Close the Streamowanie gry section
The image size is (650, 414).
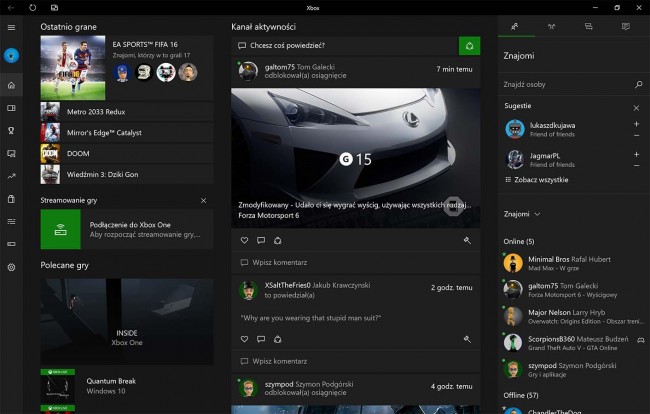coord(204,201)
